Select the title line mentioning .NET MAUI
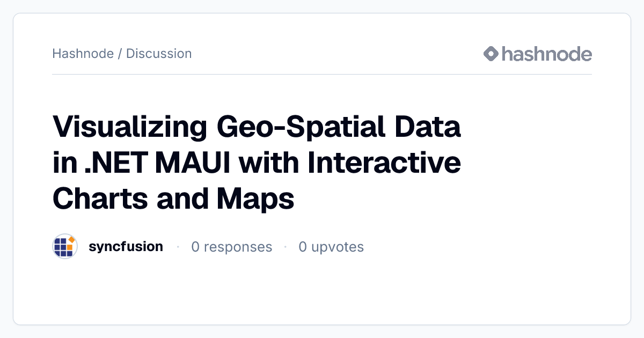 pos(257,164)
